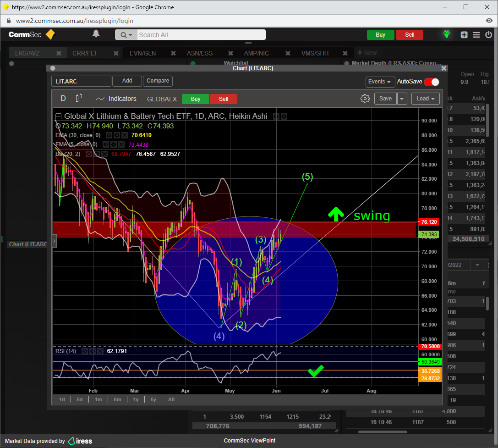This screenshot has height=448, width=498.
Task: Click the power logout icon
Action: coord(488,35)
